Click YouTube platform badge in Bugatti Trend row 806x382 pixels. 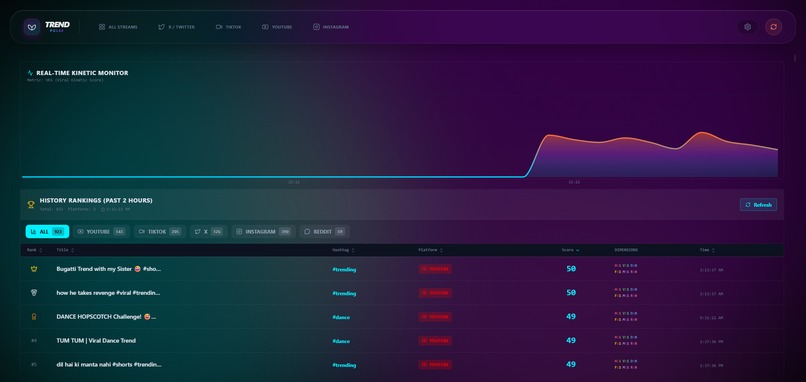(435, 269)
